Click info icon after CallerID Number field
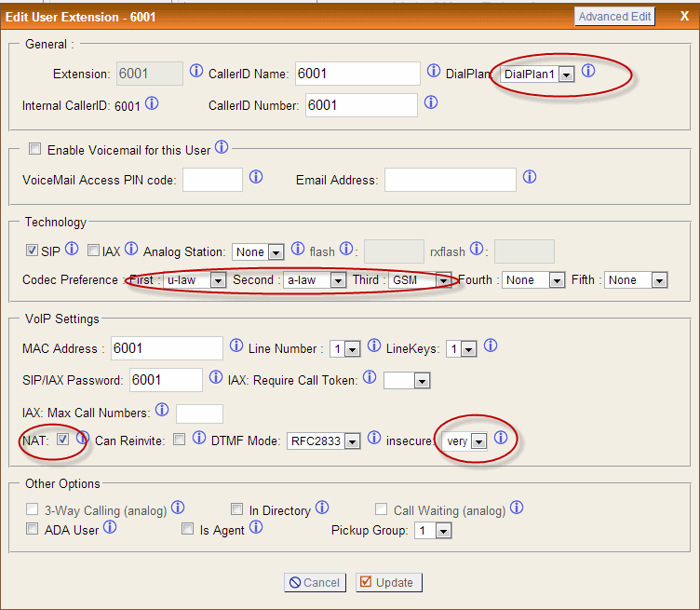The width and height of the screenshot is (700, 610). [431, 102]
